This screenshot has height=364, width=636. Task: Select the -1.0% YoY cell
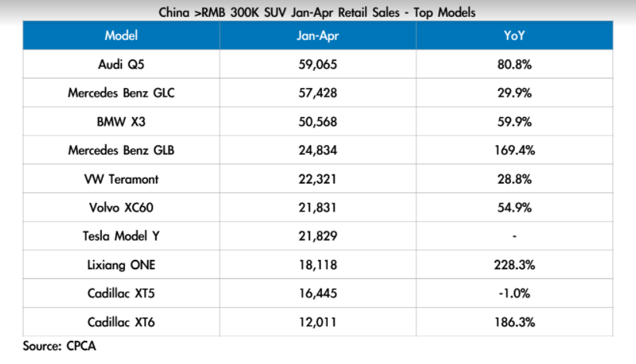[514, 293]
